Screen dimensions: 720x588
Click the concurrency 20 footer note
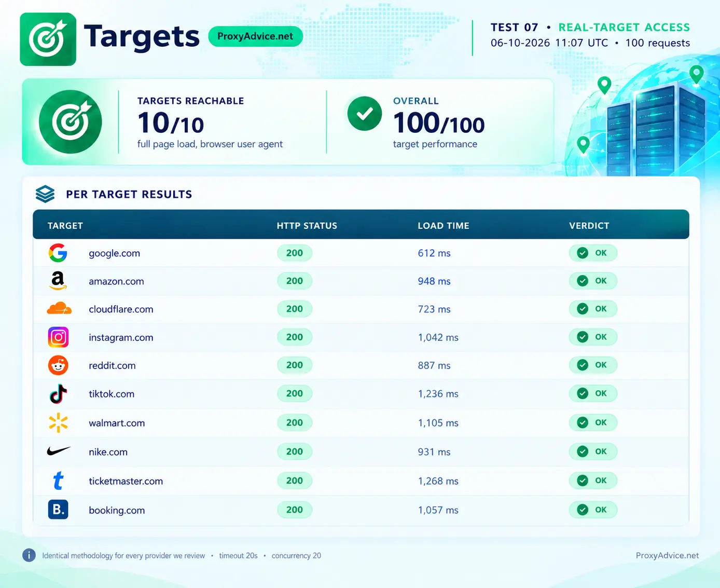coord(296,555)
